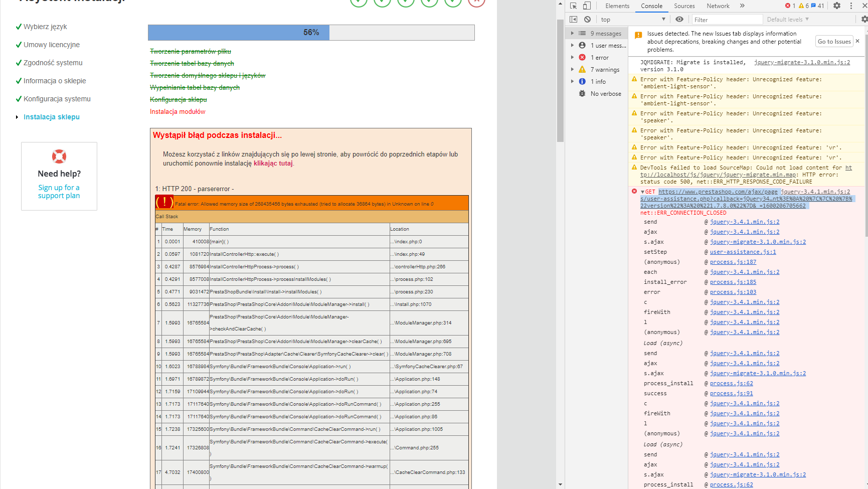Screen dimensions: 868x489
Task: Click inside the console Filter input field
Action: (x=727, y=19)
